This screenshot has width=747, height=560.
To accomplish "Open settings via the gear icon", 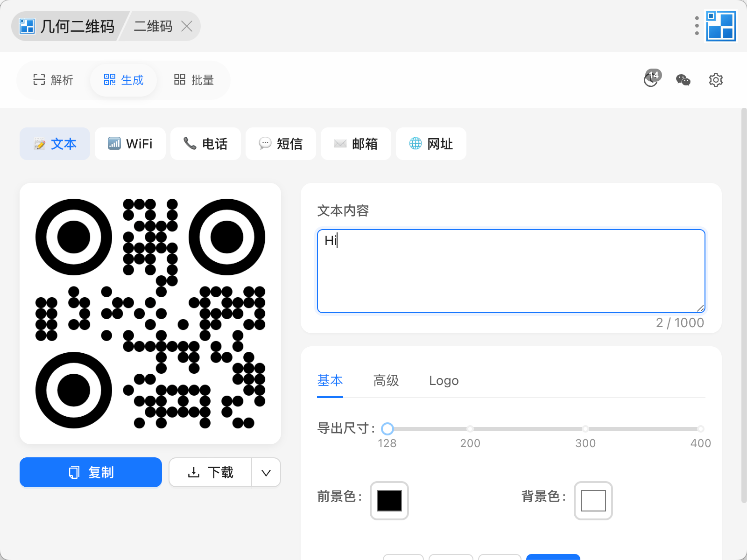I will (x=715, y=80).
